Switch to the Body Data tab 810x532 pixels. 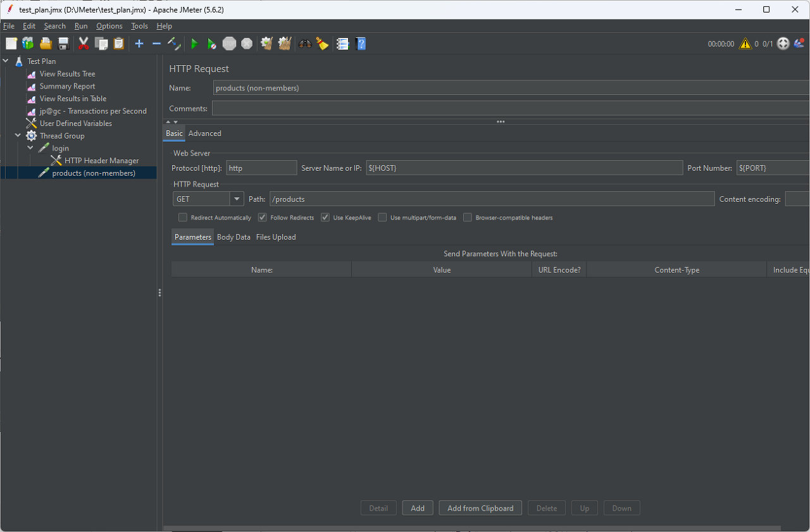point(234,237)
